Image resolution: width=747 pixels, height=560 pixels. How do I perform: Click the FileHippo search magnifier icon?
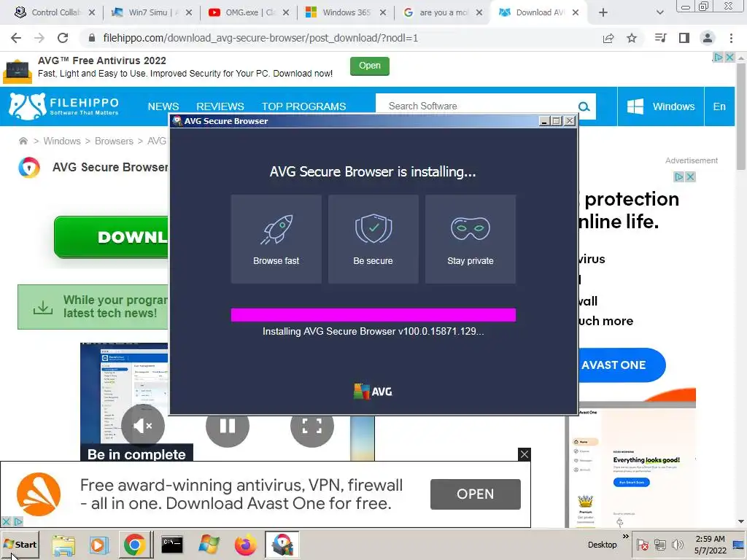click(584, 106)
